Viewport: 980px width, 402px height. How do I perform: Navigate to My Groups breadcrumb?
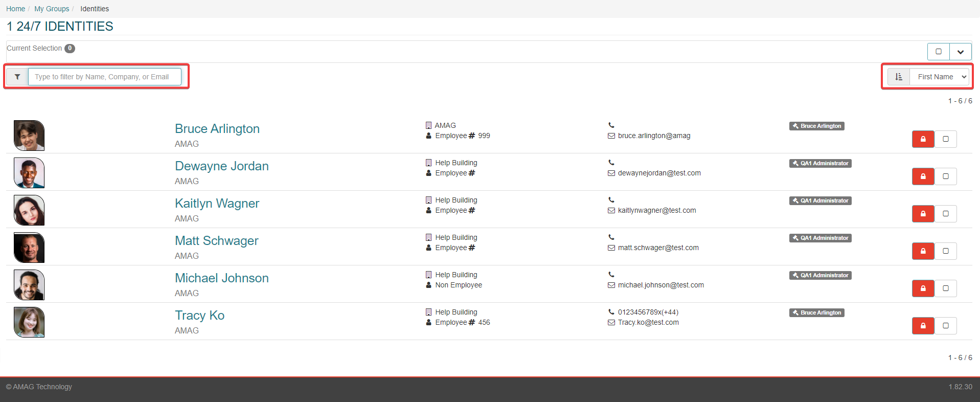coord(52,9)
